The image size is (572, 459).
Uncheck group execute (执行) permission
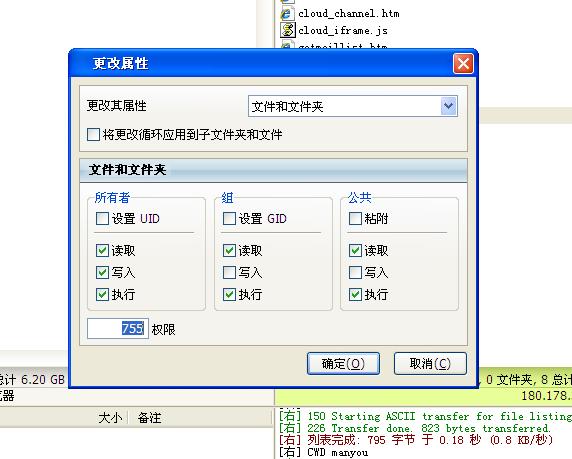pyautogui.click(x=229, y=294)
